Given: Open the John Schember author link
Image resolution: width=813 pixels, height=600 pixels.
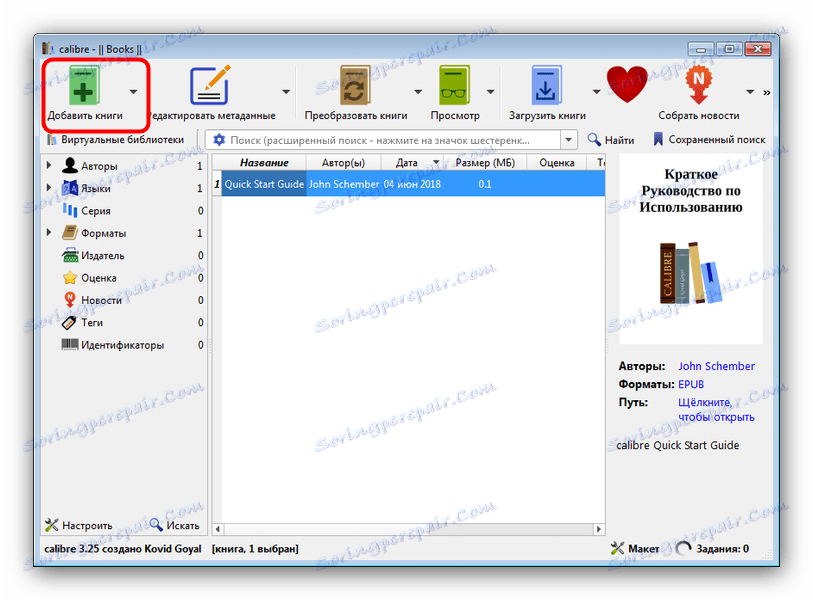Looking at the screenshot, I should click(x=716, y=366).
